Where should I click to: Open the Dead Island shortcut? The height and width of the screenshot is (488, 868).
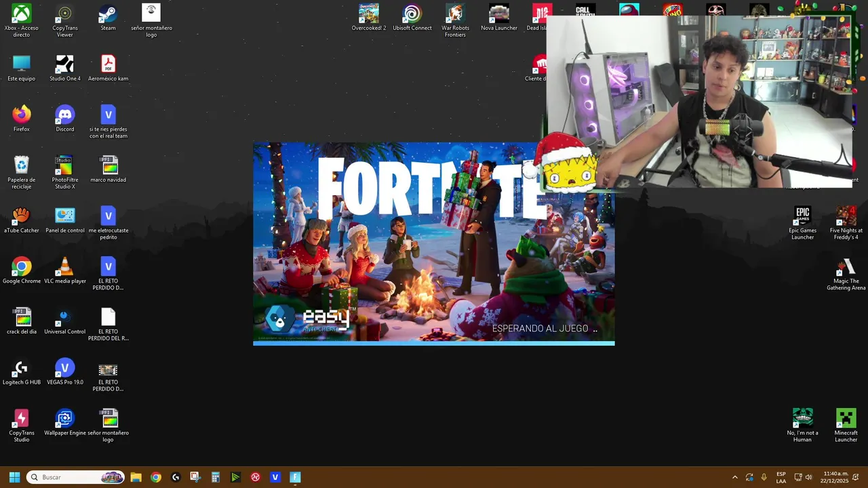536,18
